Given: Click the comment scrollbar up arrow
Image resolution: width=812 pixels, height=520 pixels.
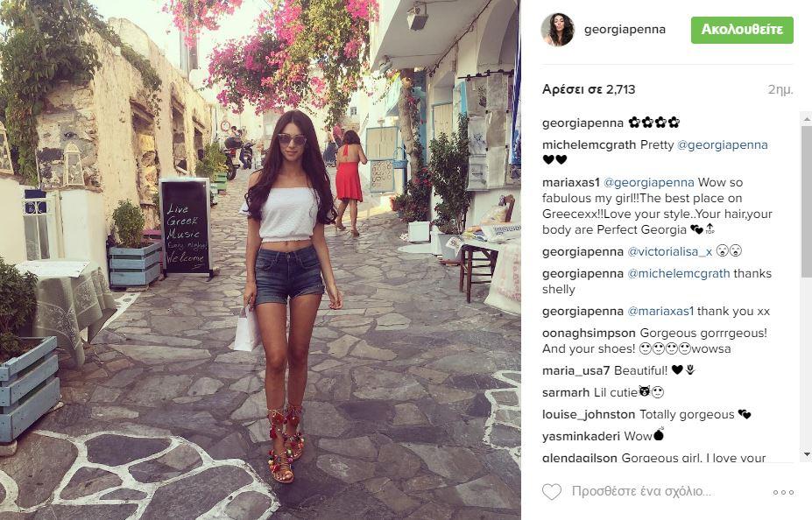Looking at the screenshot, I should coord(806,118).
